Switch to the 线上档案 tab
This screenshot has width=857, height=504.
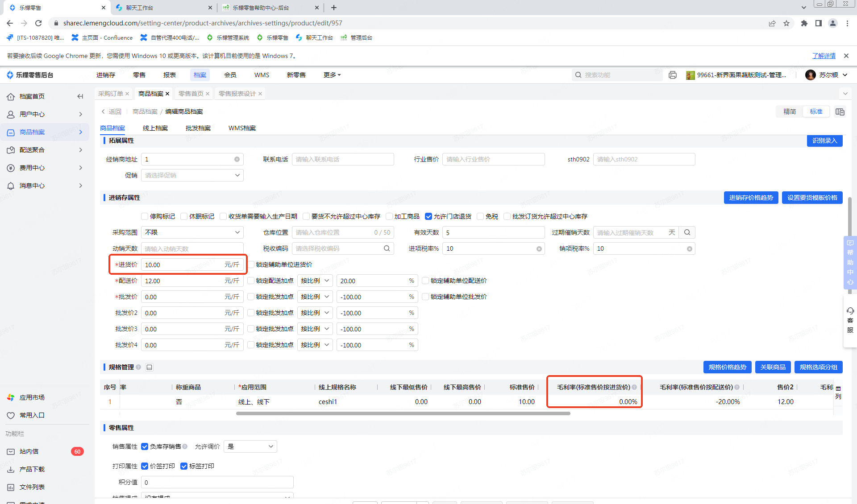pos(155,128)
